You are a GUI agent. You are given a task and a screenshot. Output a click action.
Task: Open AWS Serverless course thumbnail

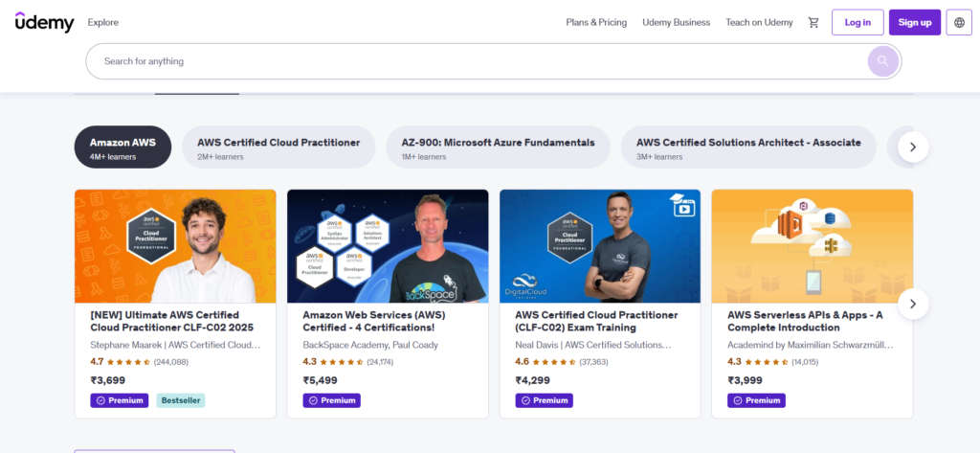tap(813, 246)
